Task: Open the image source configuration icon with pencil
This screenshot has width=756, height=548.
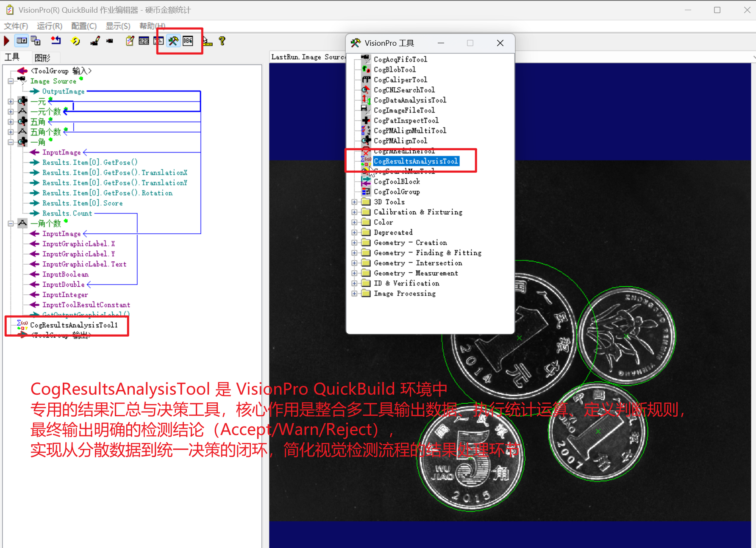Action: coord(95,41)
